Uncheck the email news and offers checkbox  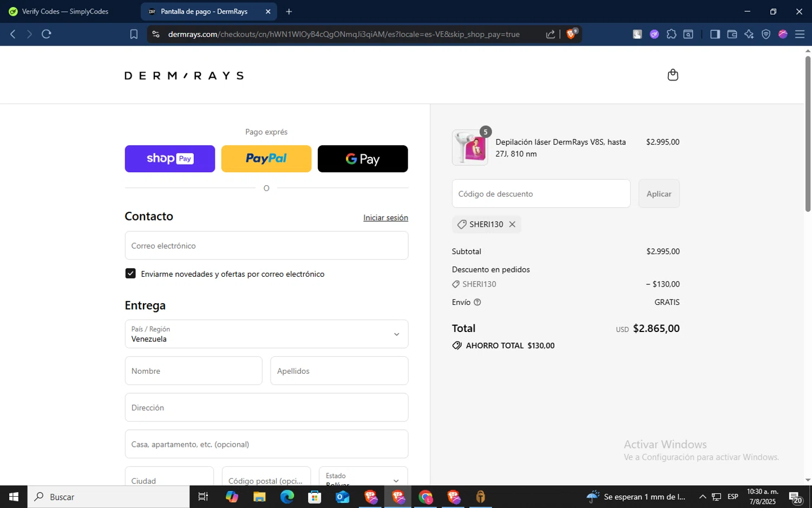coord(130,273)
